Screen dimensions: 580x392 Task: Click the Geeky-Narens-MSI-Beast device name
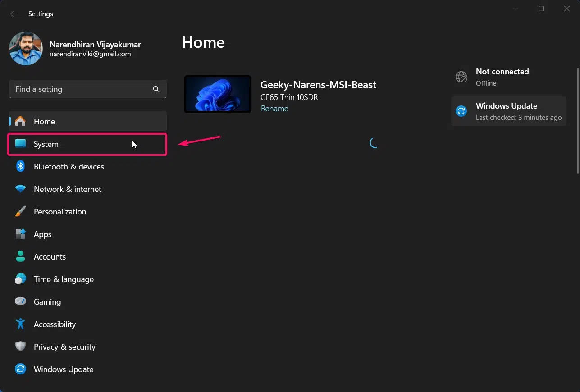[318, 85]
